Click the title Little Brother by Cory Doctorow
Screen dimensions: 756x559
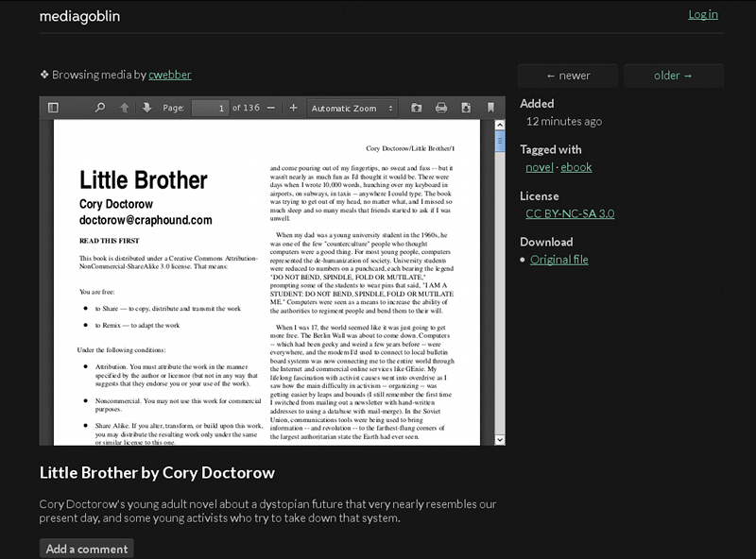157,473
